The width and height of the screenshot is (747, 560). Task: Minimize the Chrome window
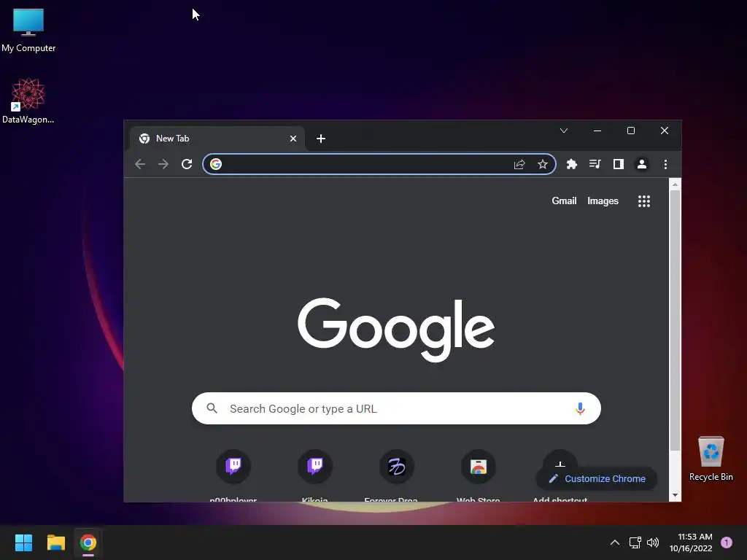[x=597, y=131]
